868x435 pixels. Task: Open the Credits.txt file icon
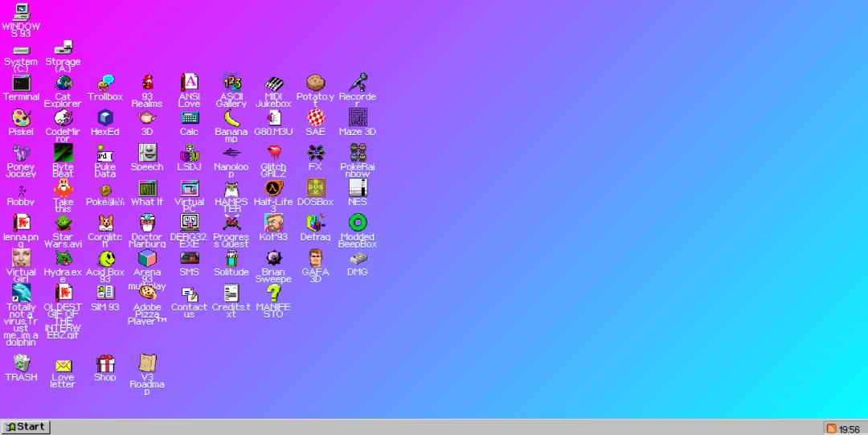click(231, 293)
